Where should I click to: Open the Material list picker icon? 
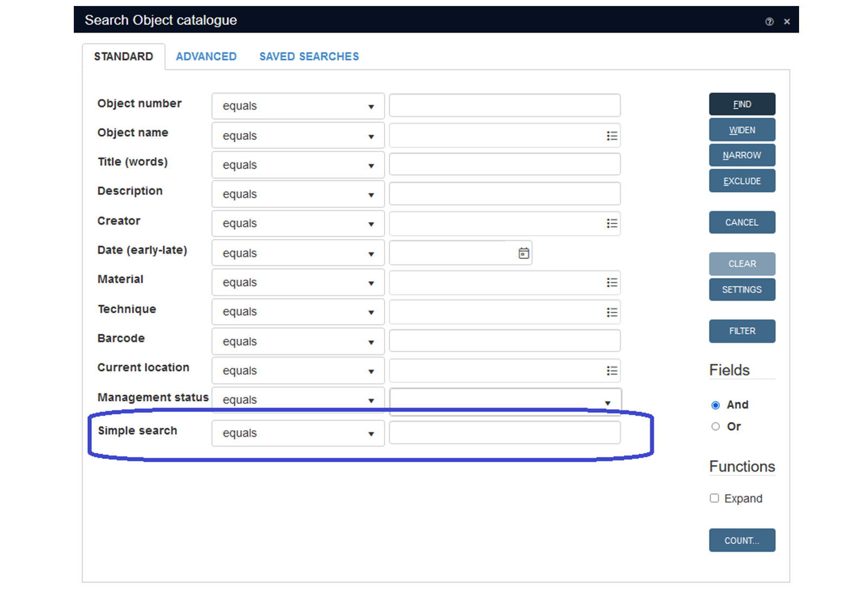[612, 282]
